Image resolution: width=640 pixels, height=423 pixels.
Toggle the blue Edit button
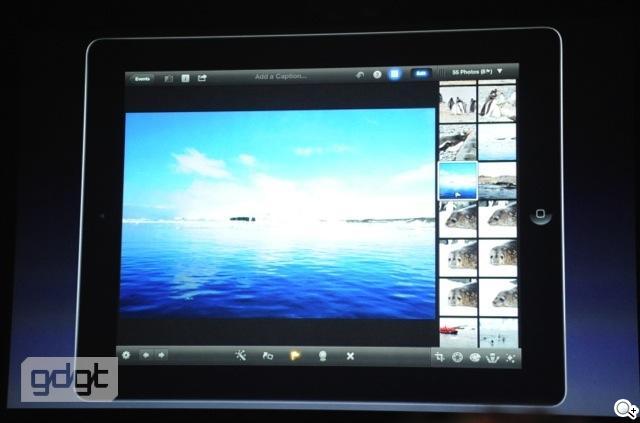[x=422, y=74]
